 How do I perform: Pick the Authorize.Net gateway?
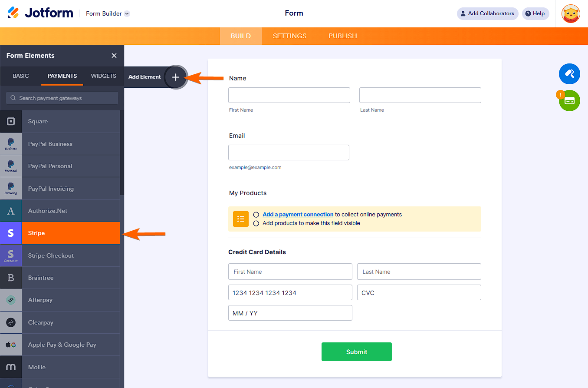[60, 211]
